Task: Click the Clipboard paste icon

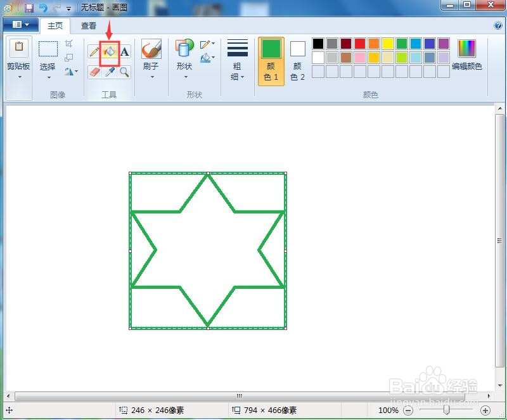Action: pos(19,48)
